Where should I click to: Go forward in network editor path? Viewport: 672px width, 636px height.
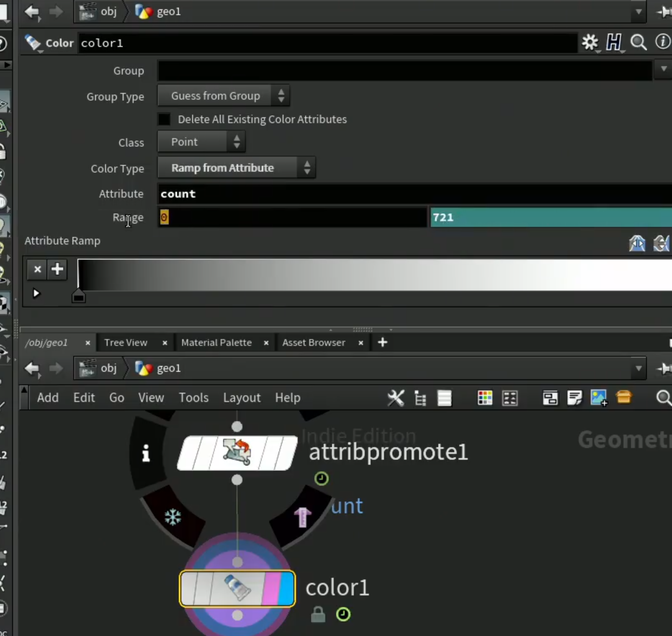click(x=55, y=368)
